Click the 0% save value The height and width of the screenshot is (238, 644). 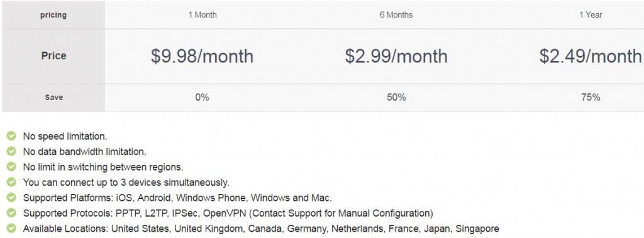pyautogui.click(x=202, y=98)
